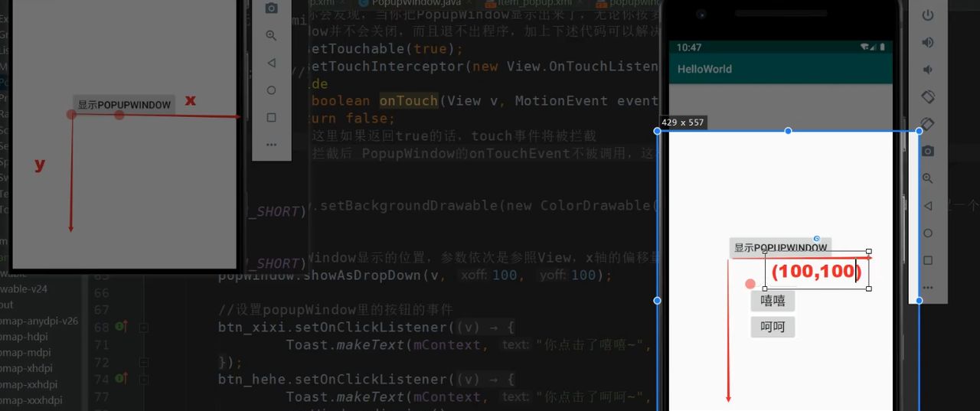Tap the Overview square in left emulator toolbar
The height and width of the screenshot is (411, 980).
tap(271, 117)
